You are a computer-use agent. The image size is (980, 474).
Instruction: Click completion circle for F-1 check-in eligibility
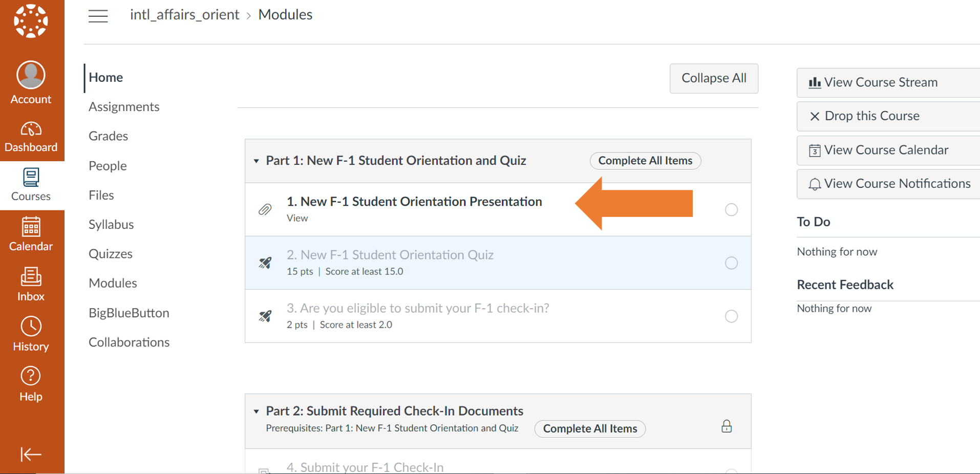[x=731, y=316]
